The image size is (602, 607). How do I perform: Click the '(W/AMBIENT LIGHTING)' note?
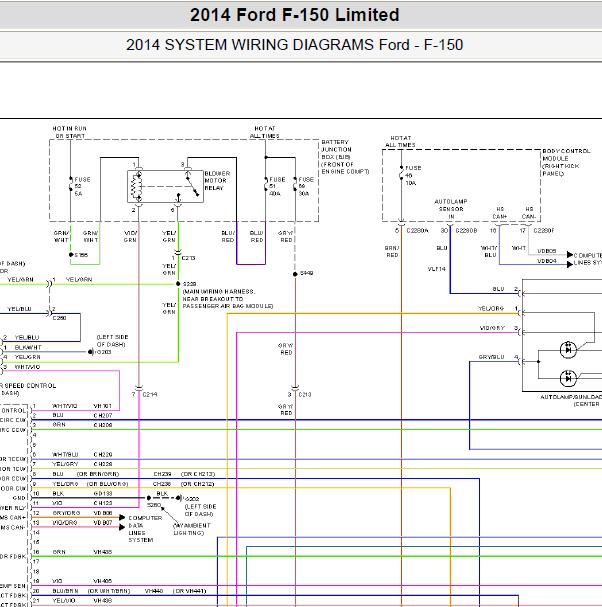[x=192, y=529]
